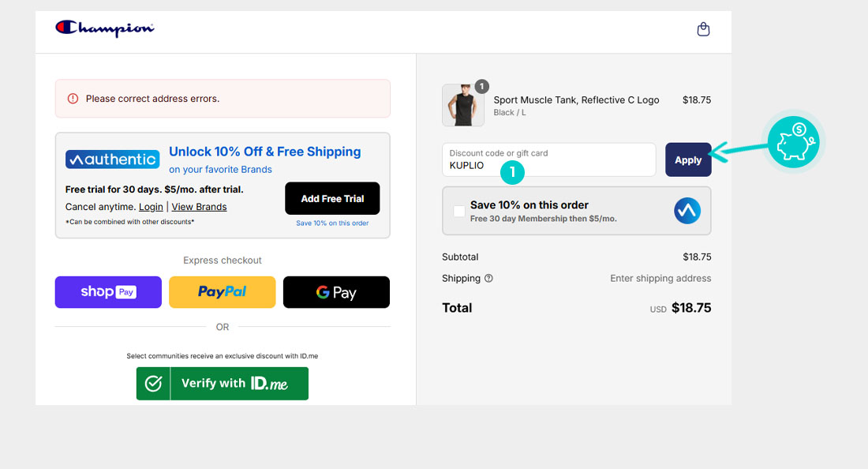
Task: Click the Authentic logo badge
Action: [x=112, y=159]
